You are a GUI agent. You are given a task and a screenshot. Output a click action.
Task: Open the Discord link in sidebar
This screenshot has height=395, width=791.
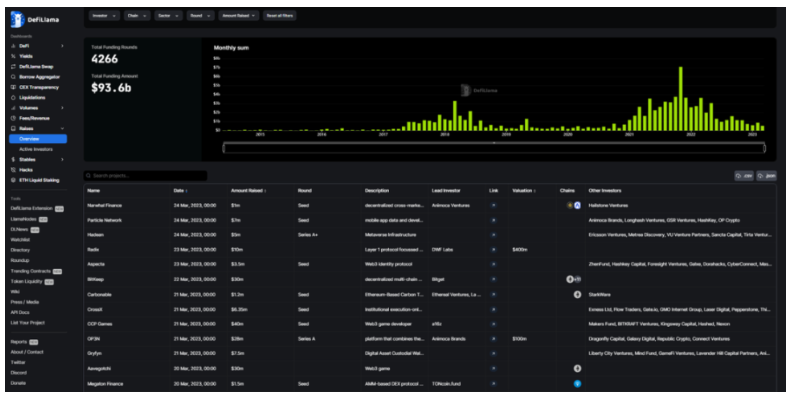[x=19, y=372]
